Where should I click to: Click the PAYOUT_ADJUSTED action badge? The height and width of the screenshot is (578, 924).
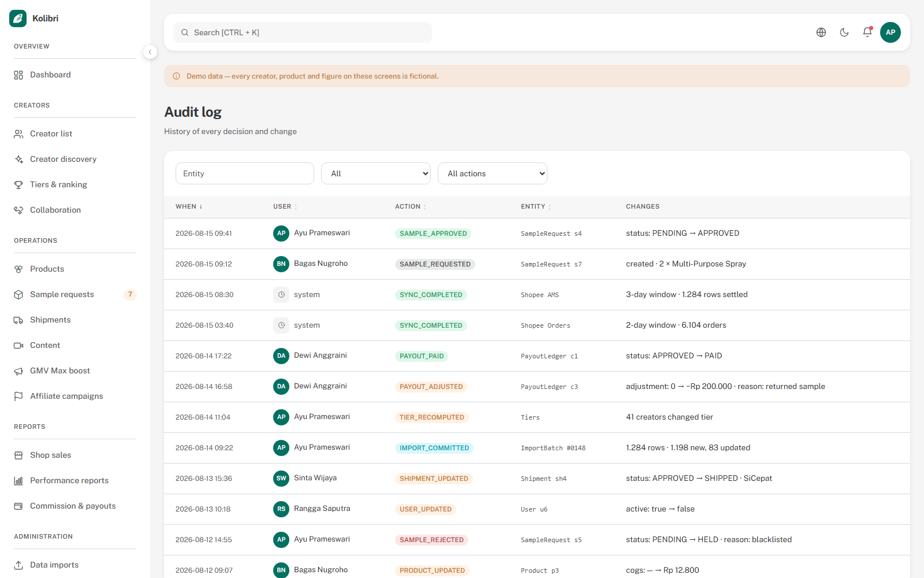pyautogui.click(x=431, y=387)
